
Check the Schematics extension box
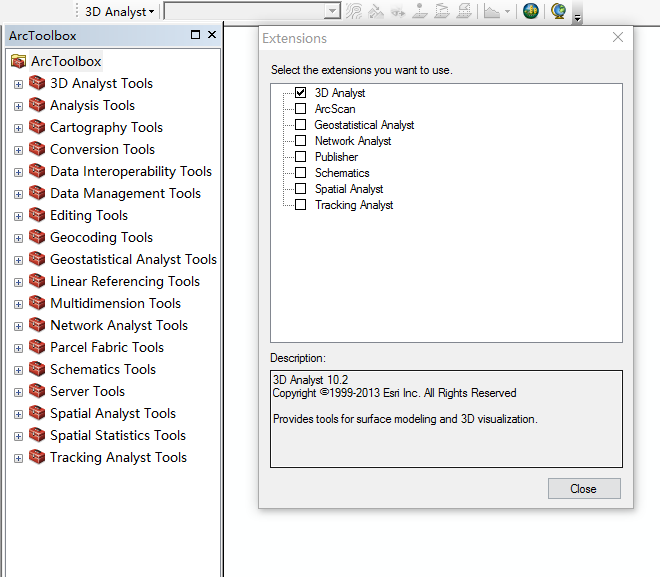(x=301, y=173)
